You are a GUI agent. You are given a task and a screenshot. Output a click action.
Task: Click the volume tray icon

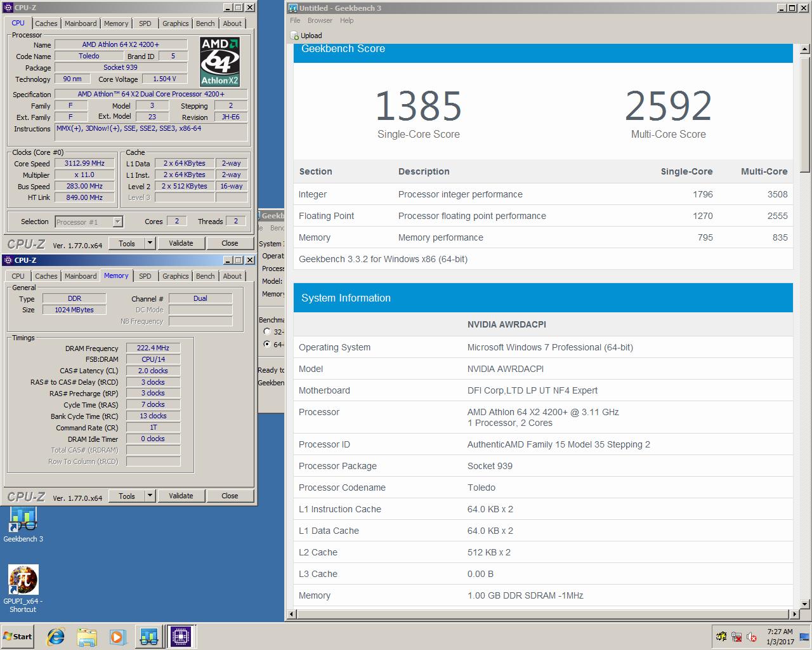(x=752, y=637)
